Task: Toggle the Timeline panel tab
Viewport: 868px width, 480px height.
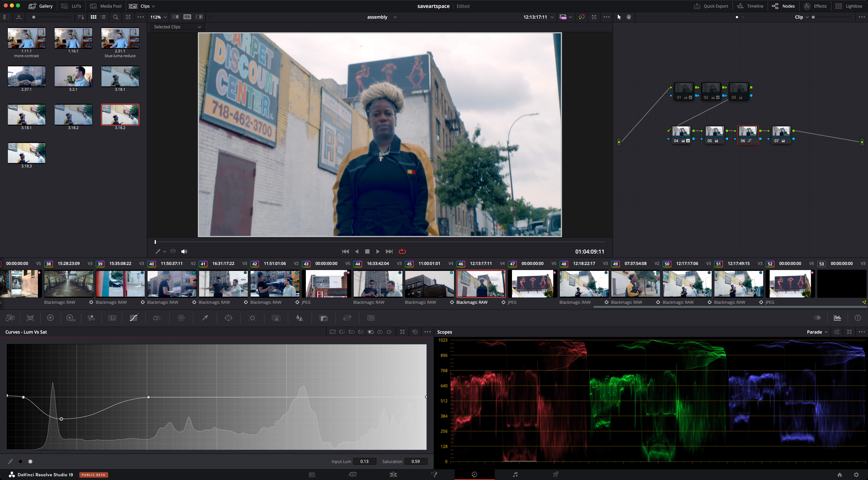Action: click(750, 6)
